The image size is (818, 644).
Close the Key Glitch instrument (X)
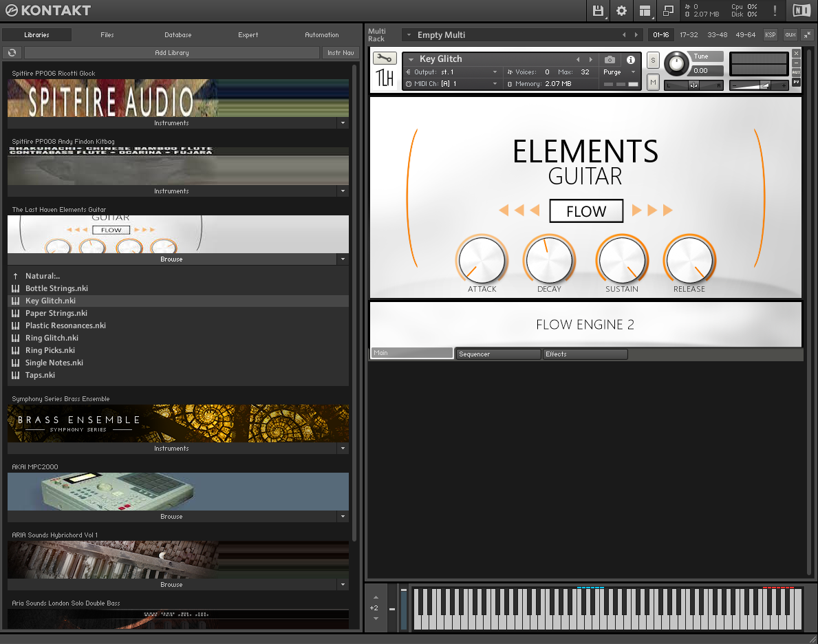pos(796,53)
